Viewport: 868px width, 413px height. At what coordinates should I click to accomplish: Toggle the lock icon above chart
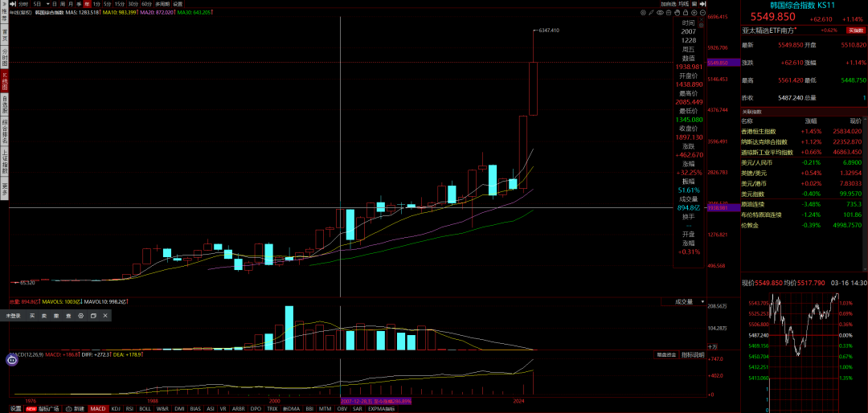point(686,12)
